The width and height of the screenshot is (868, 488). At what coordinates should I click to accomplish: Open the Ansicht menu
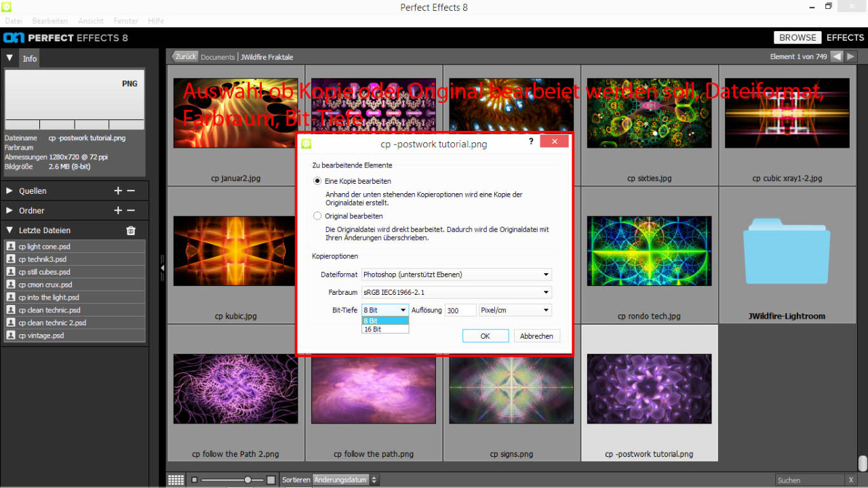pos(91,21)
